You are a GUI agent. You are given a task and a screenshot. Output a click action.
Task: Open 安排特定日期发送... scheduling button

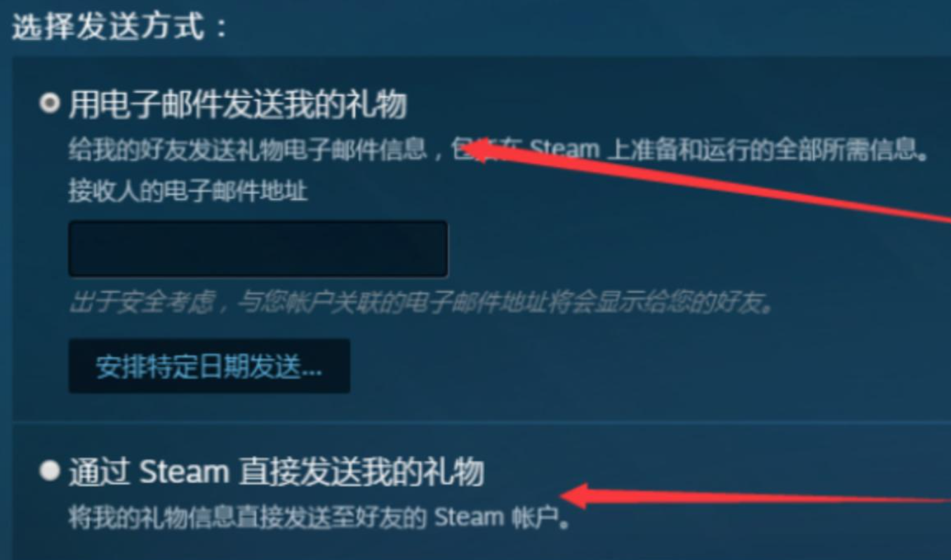[209, 366]
